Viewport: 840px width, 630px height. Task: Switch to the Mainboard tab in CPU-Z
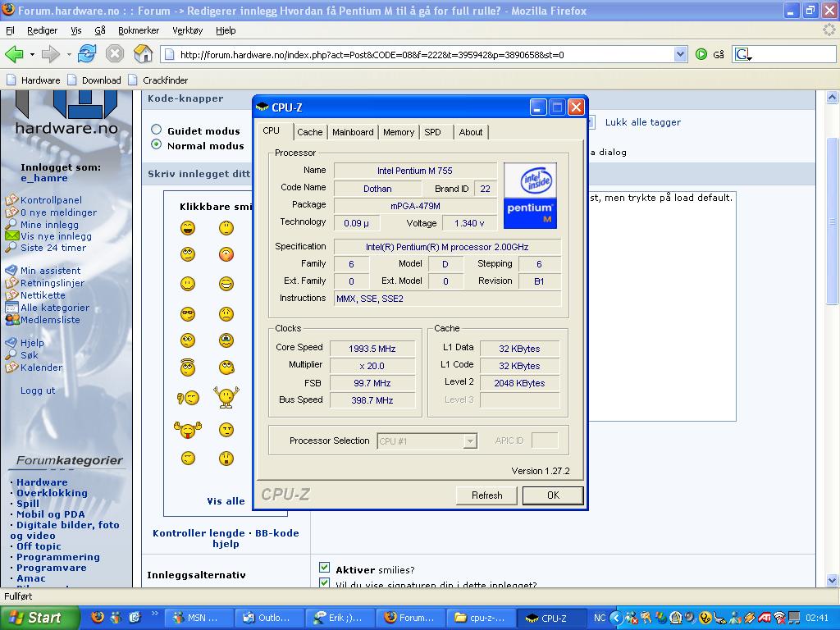(x=353, y=132)
